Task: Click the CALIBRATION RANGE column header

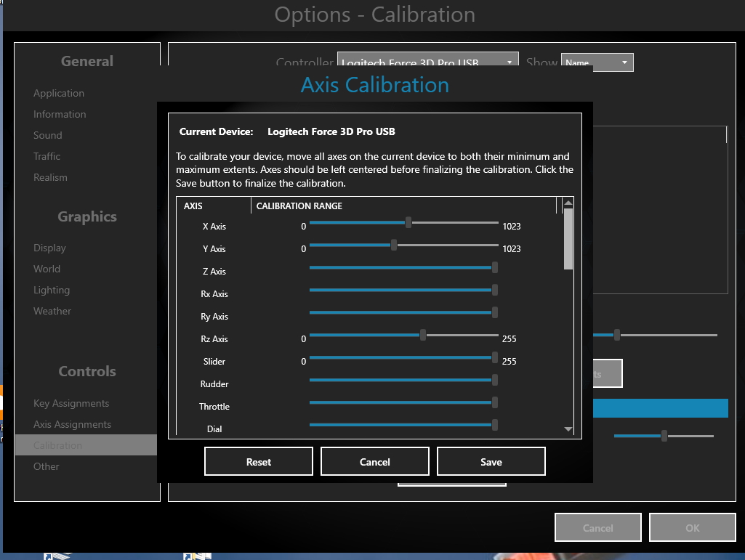Action: [299, 206]
